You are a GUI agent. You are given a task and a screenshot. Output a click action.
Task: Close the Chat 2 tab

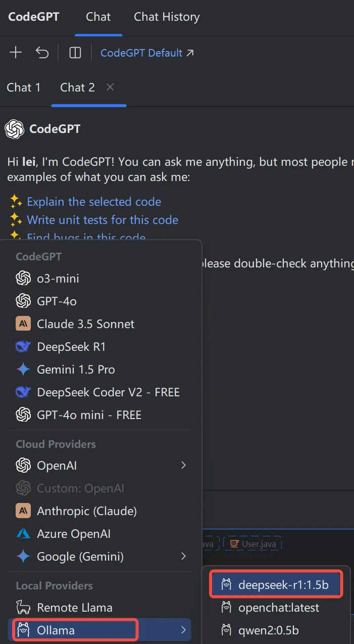pyautogui.click(x=110, y=87)
